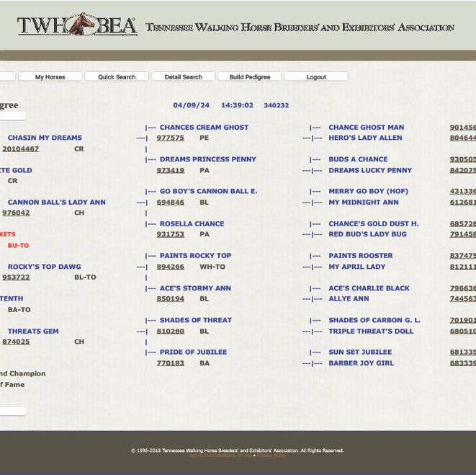Open registration number 973419

[x=170, y=170]
